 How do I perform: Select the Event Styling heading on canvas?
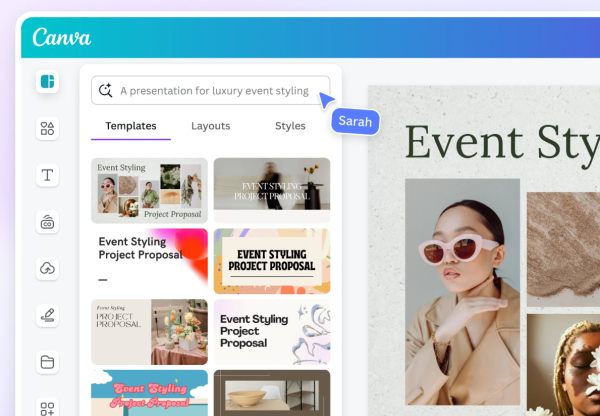click(502, 145)
